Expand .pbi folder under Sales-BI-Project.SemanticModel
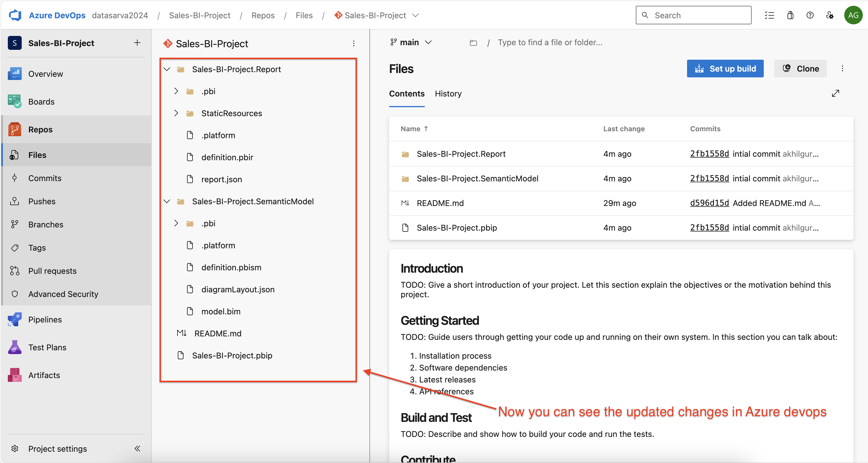Image resolution: width=868 pixels, height=463 pixels. (176, 223)
